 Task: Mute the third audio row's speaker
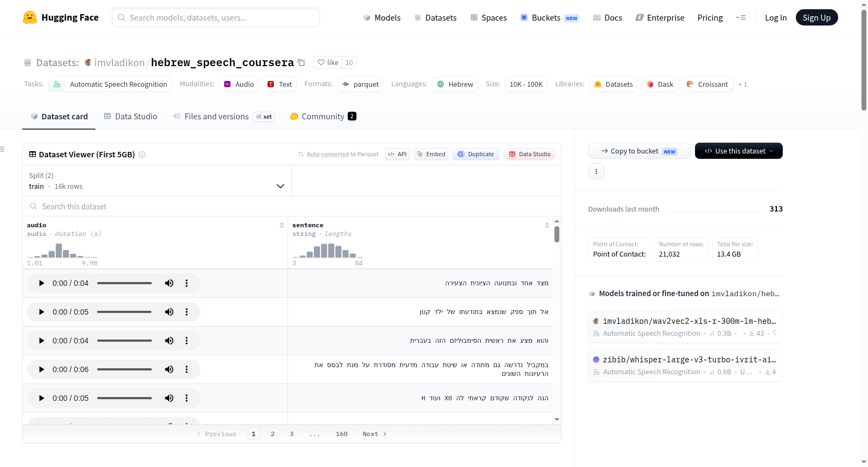[x=169, y=341]
